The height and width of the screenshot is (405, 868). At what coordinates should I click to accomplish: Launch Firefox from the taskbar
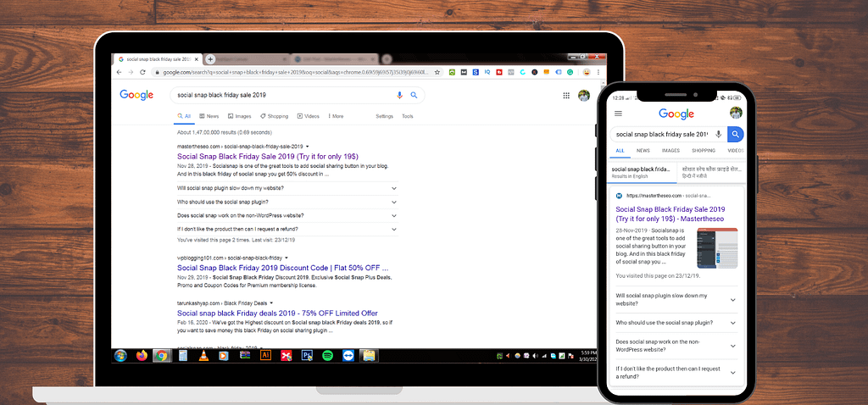pyautogui.click(x=142, y=355)
